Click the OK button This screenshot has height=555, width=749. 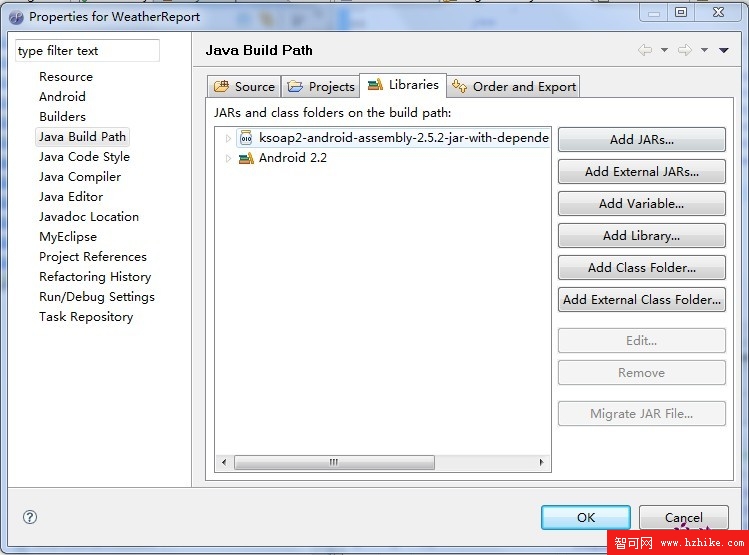click(x=586, y=517)
